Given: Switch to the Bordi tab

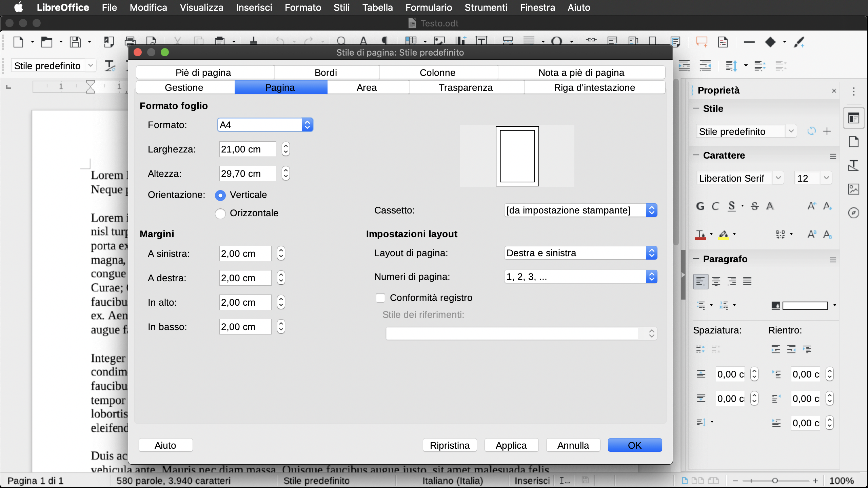Looking at the screenshot, I should point(326,73).
